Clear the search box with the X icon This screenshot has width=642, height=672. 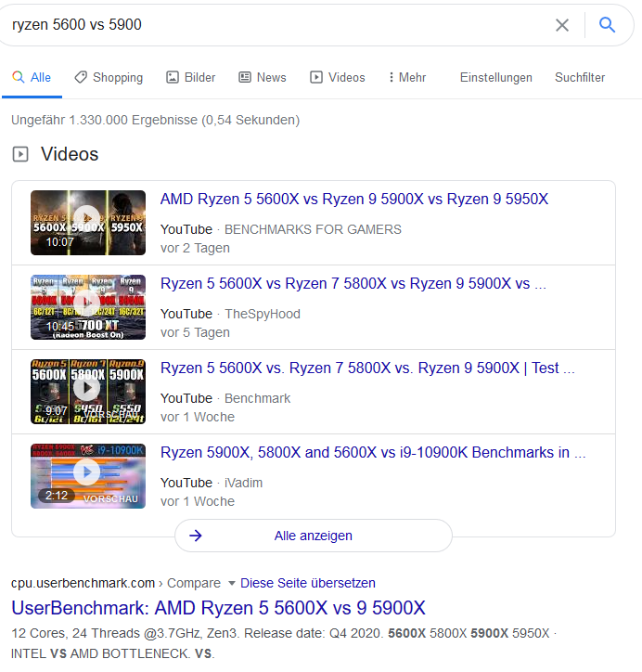[x=562, y=25]
